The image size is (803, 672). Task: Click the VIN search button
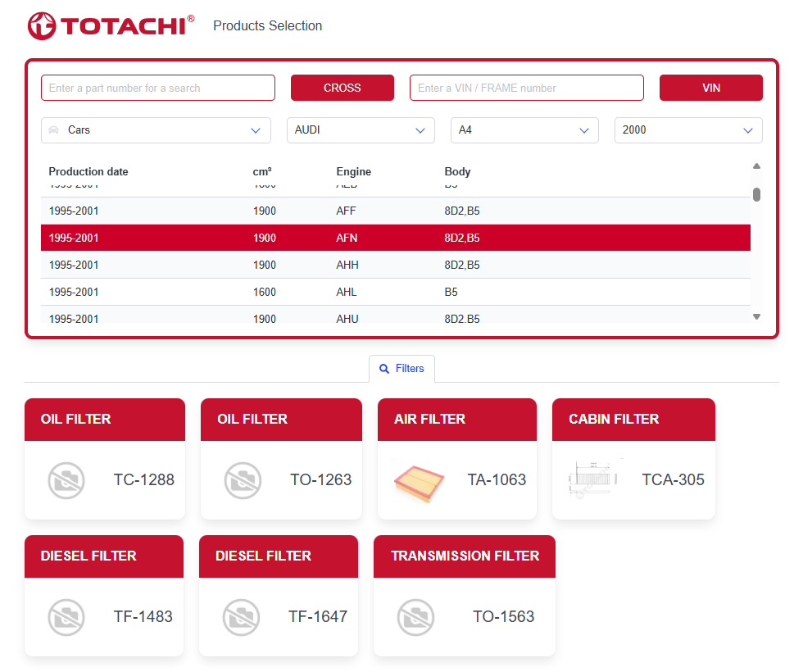point(711,88)
